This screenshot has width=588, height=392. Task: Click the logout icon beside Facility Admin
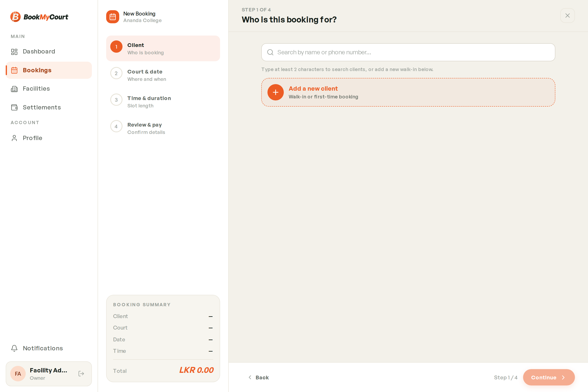tap(81, 373)
